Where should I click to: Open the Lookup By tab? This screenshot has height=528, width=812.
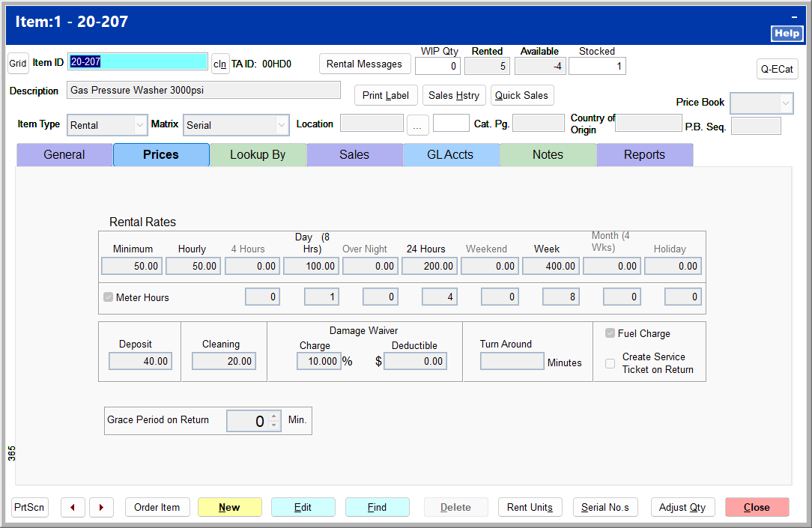point(258,155)
